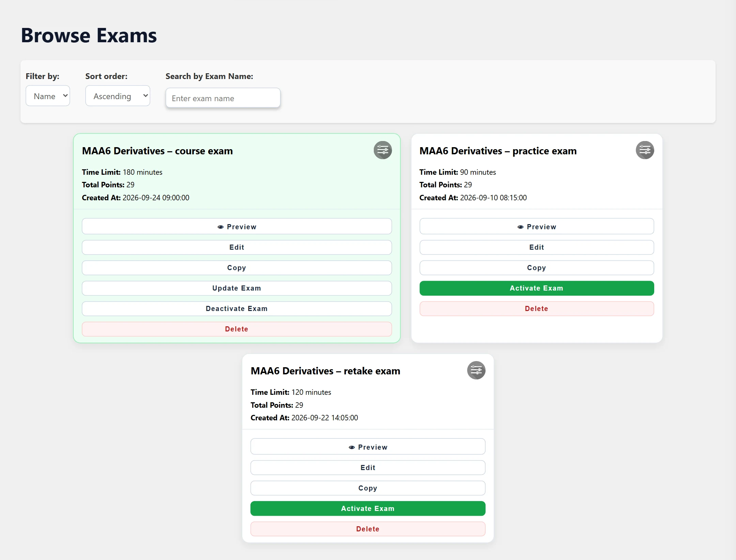The width and height of the screenshot is (736, 560).
Task: Open settings icon on practice exam card
Action: (645, 150)
